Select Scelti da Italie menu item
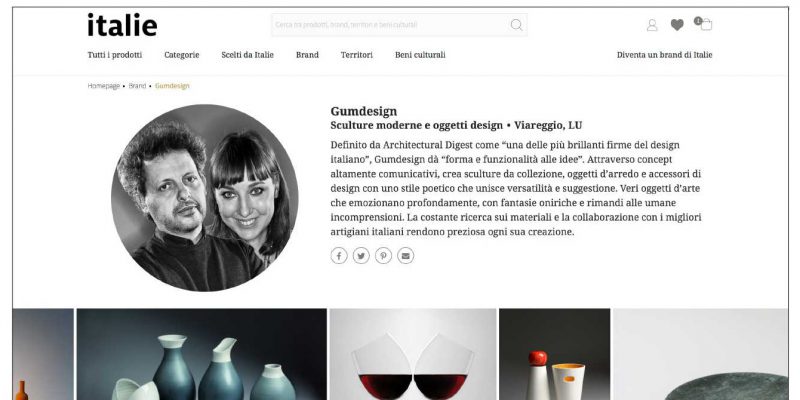This screenshot has width=800, height=400. [247, 55]
